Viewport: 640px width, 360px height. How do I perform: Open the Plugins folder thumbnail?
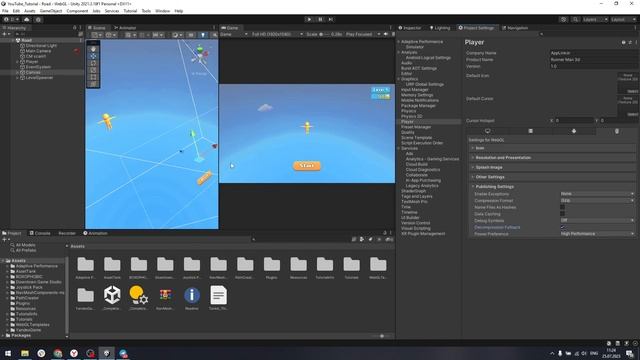click(271, 264)
